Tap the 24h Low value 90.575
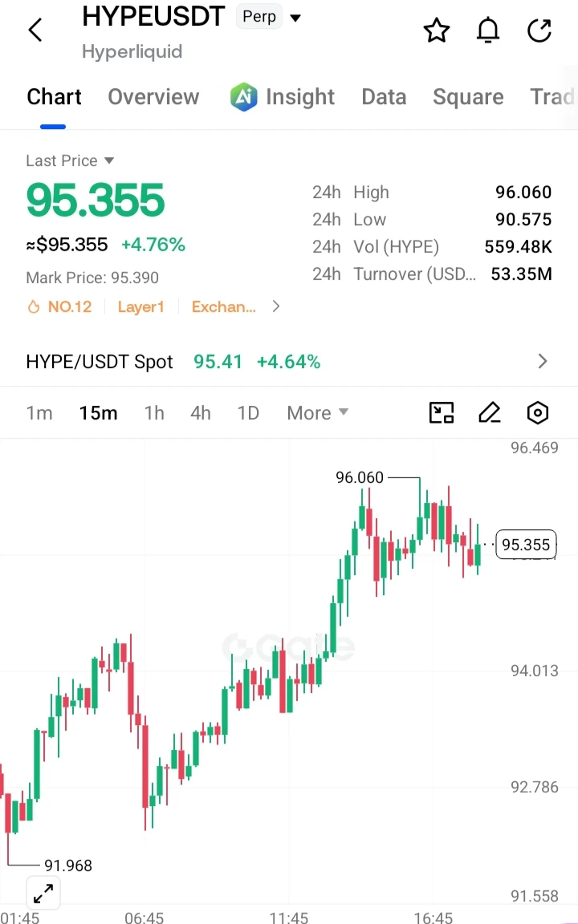Image resolution: width=578 pixels, height=924 pixels. click(523, 219)
